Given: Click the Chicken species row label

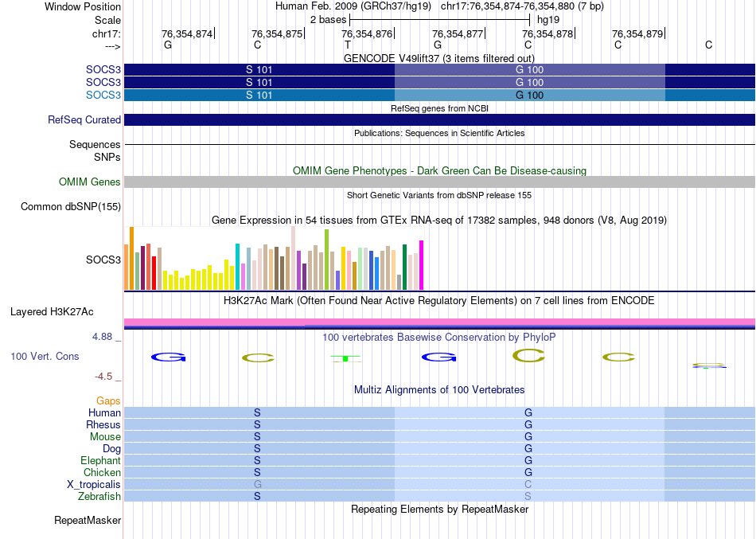Looking at the screenshot, I should tap(102, 472).
